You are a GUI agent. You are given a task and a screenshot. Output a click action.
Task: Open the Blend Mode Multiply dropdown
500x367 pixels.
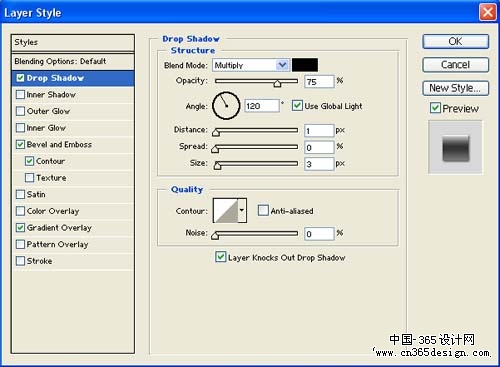tap(250, 65)
